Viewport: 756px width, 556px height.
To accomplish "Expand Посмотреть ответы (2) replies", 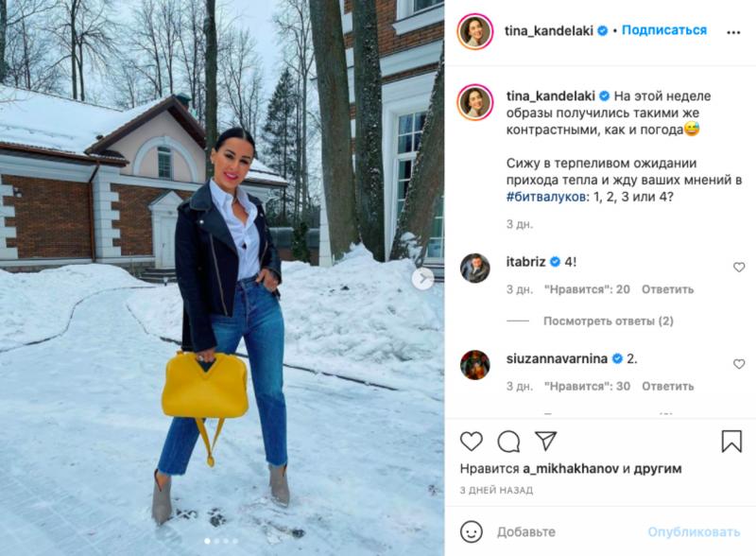I will click(608, 321).
